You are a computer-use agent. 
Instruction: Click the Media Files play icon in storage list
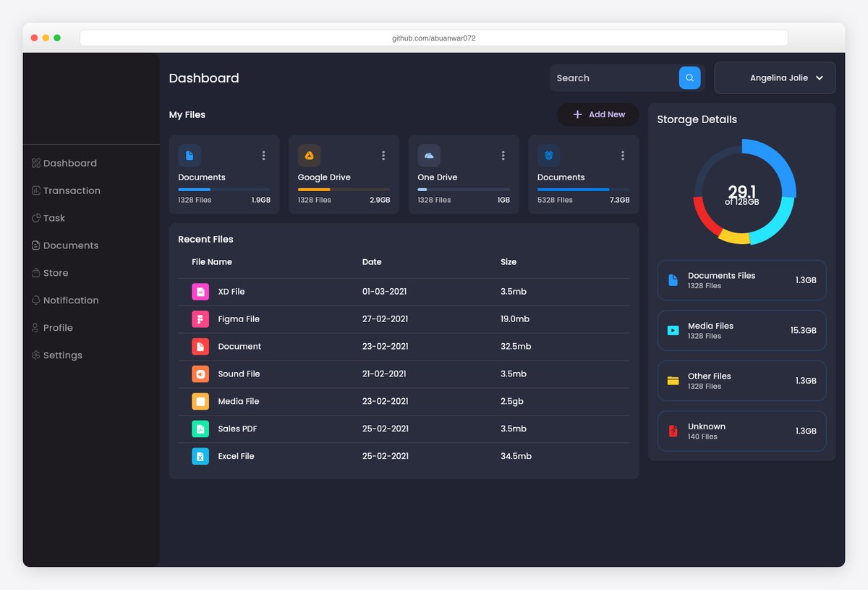pyautogui.click(x=673, y=330)
